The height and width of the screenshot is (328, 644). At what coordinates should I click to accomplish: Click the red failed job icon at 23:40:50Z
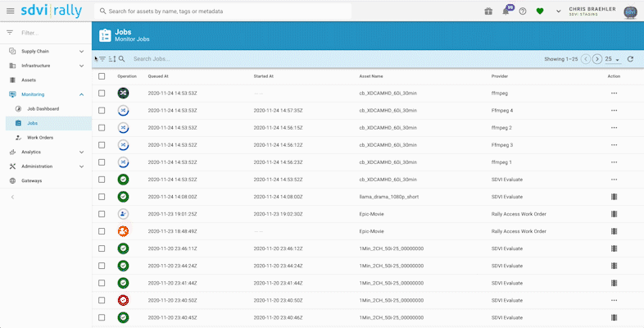[123, 300]
